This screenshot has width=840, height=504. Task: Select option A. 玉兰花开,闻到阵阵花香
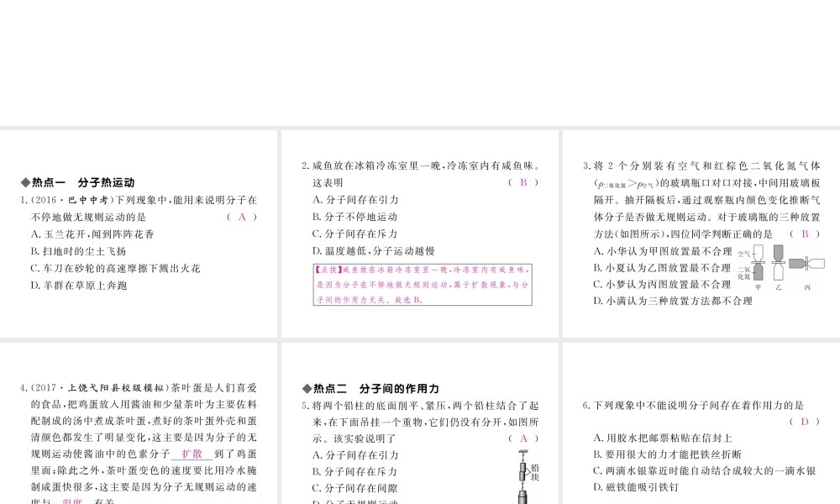(92, 234)
